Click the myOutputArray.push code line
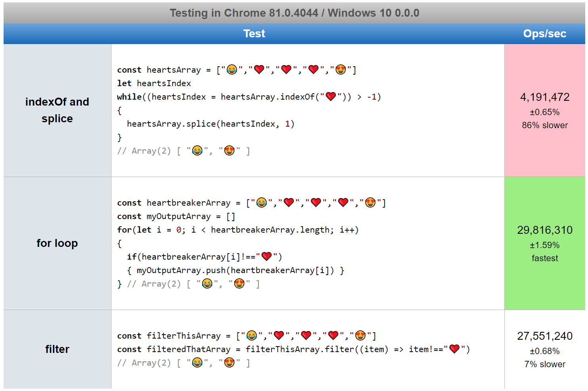 pyautogui.click(x=236, y=270)
